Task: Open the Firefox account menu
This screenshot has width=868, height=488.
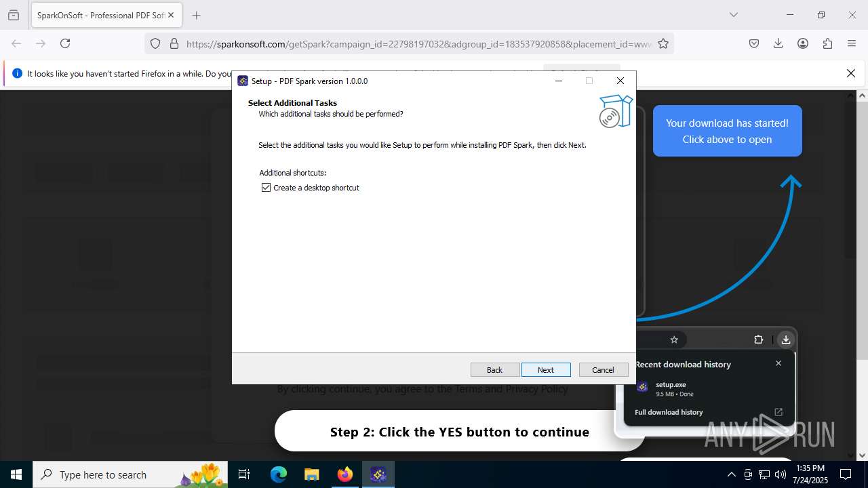Action: (803, 43)
